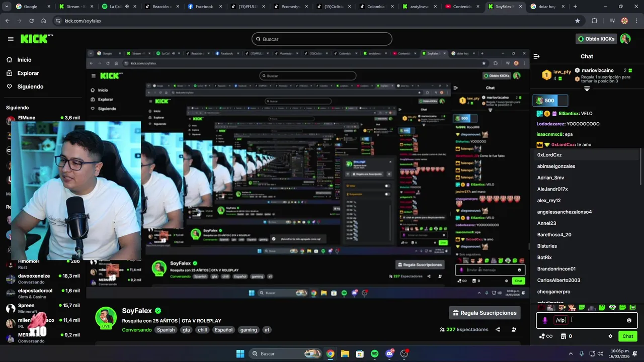Click the 500 KICKs gift badge in chat
This screenshot has height=362, width=644.
[x=550, y=101]
